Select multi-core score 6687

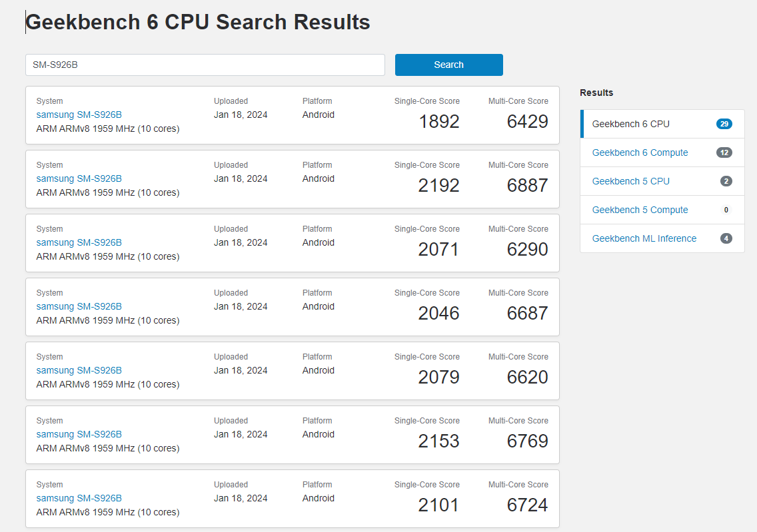click(527, 313)
